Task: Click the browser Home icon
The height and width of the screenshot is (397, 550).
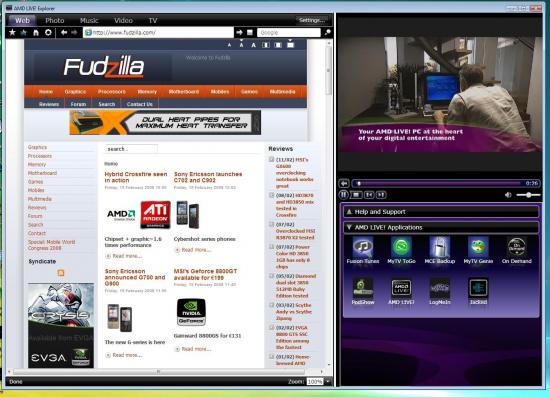Action: pos(36,33)
